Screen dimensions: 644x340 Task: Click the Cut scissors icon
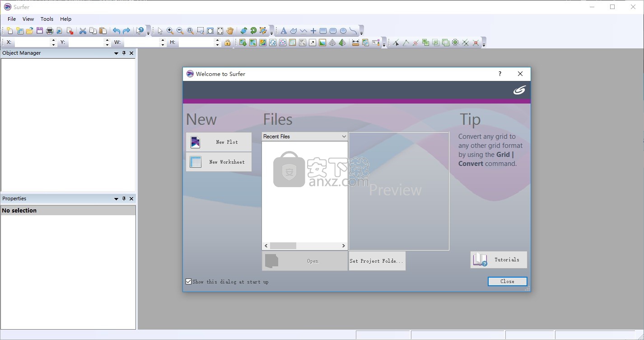[x=83, y=31]
